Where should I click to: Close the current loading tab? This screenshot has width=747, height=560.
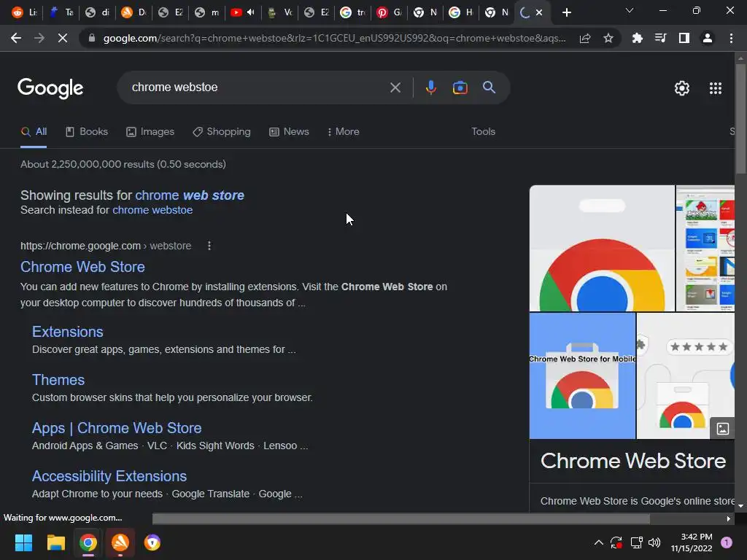pyautogui.click(x=539, y=12)
